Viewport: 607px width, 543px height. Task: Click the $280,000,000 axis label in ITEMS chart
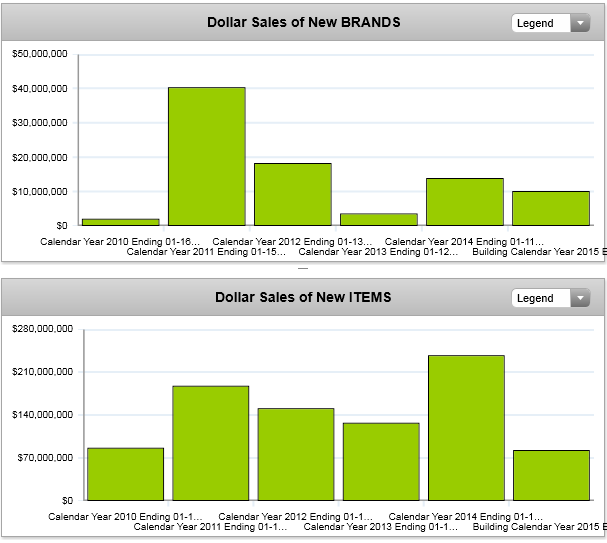43,329
